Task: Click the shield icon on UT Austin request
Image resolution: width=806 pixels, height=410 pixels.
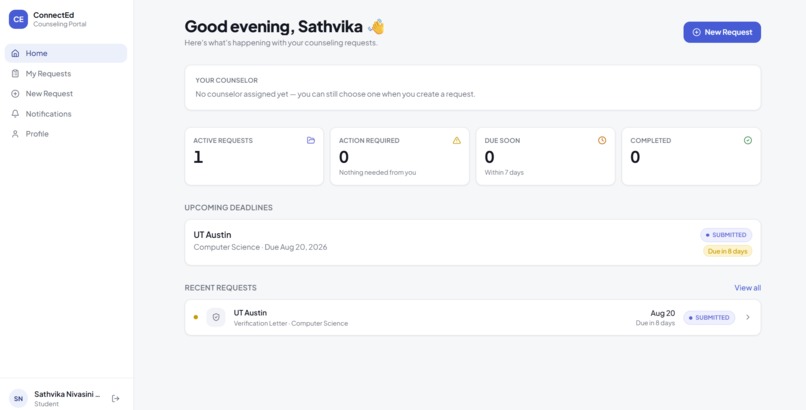Action: point(216,318)
